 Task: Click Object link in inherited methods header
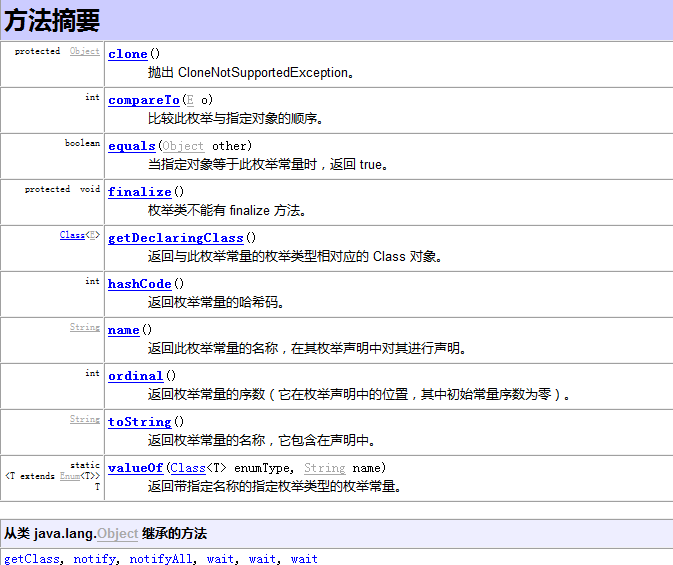[x=117, y=534]
